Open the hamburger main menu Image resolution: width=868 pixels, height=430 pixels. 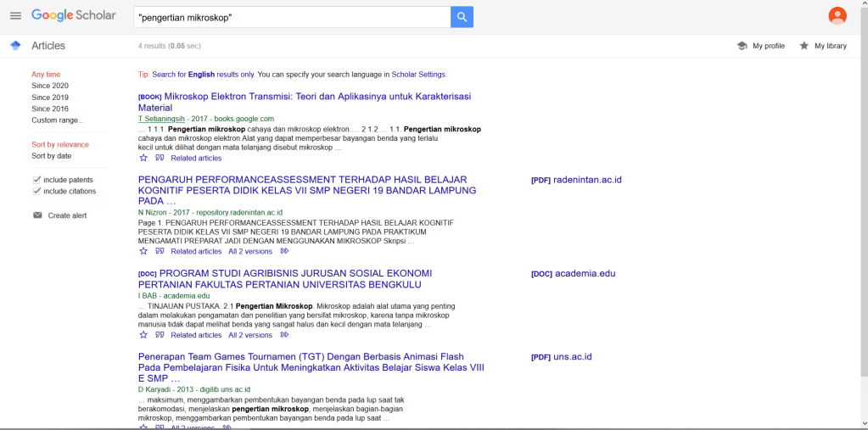tap(15, 16)
